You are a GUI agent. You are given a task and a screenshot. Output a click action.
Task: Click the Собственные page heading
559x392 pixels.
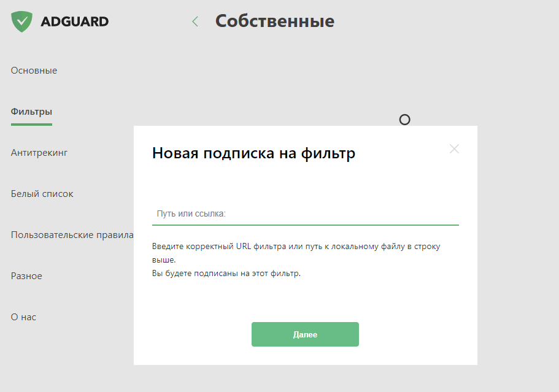(x=274, y=21)
